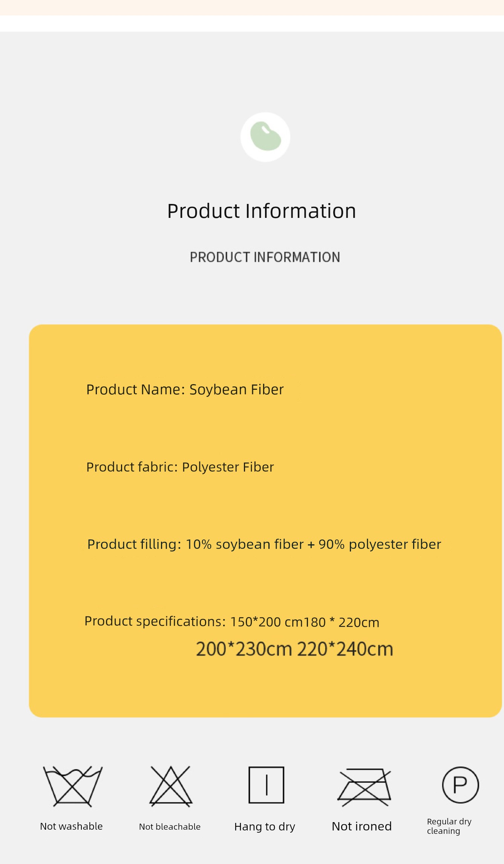Viewport: 504px width, 864px height.
Task: Click the large 'Product Information' heading
Action: click(262, 211)
